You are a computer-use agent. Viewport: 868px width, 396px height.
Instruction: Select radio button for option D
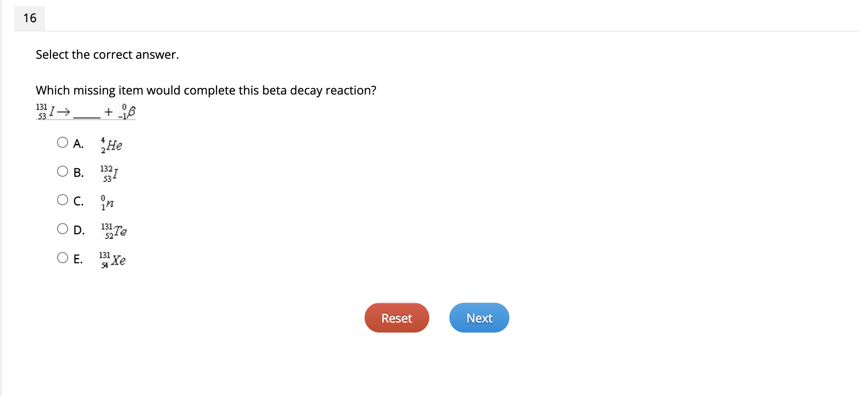tap(63, 229)
